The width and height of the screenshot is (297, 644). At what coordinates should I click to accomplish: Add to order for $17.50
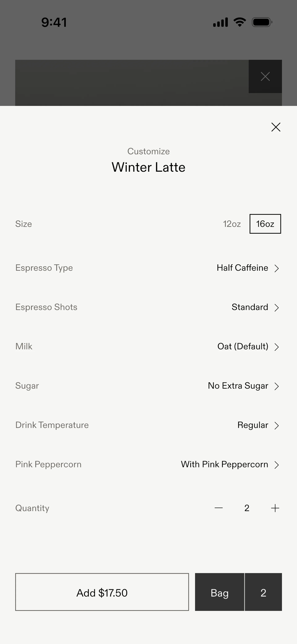point(102,592)
